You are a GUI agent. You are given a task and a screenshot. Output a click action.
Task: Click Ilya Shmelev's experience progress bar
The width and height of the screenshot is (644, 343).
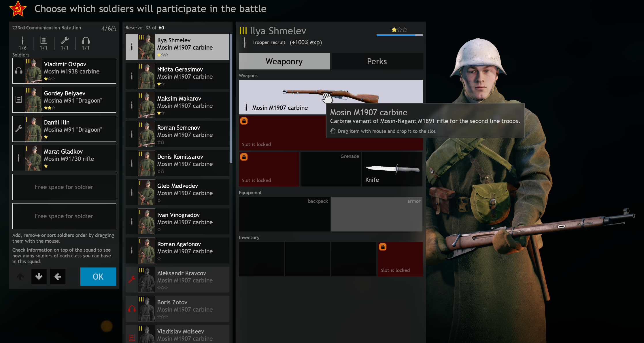(x=399, y=35)
